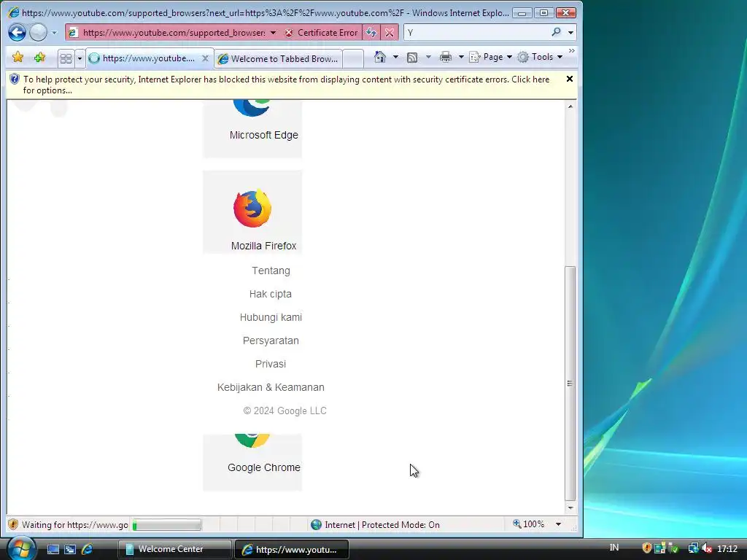The width and height of the screenshot is (747, 560).
Task: Open the recent pages dropdown arrow
Action: point(54,33)
